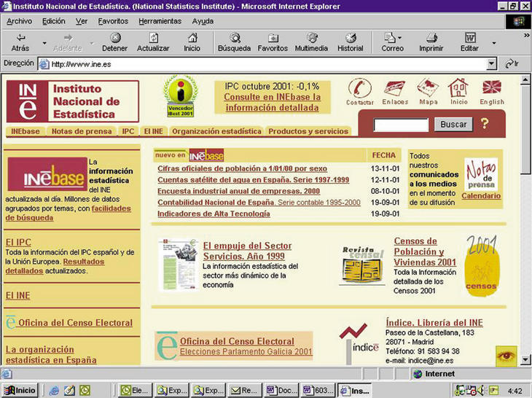Viewport: 532px width, 398px height.
Task: Open Indicadores de Alta Tecnología link
Action: (214, 214)
